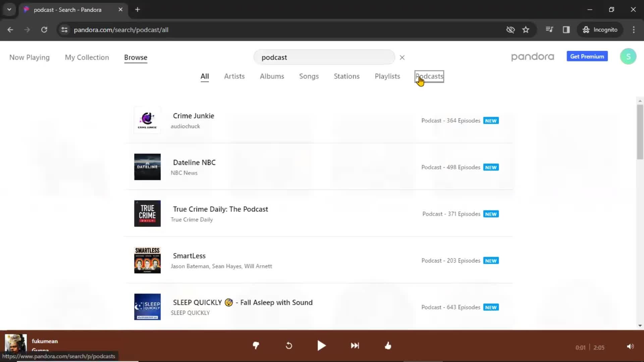
Task: Click the fukumean song title in player
Action: point(45,341)
